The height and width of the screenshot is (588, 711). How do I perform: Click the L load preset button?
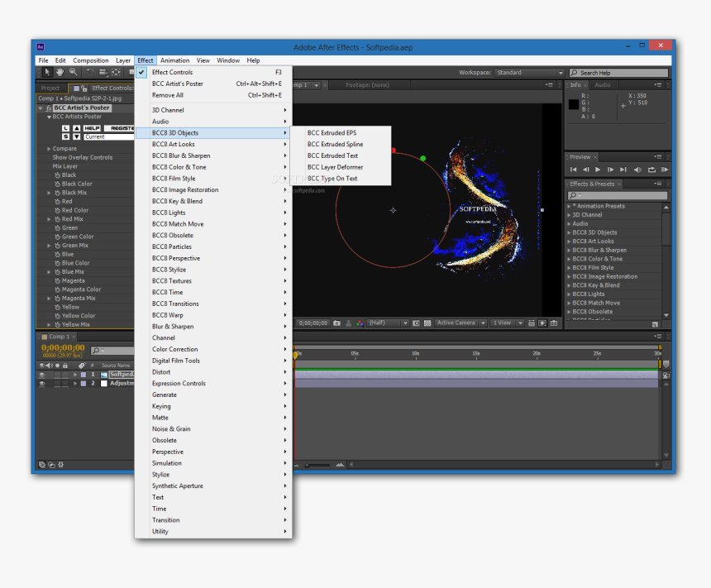pos(66,128)
